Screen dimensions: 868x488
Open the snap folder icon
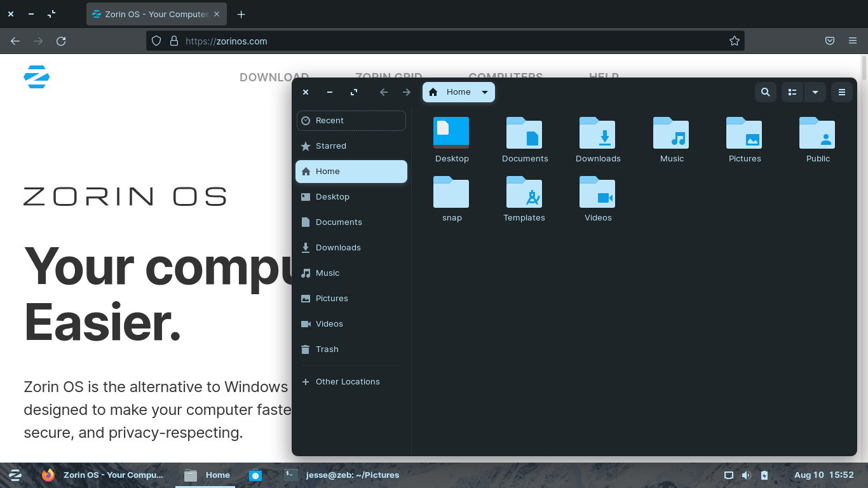click(451, 192)
